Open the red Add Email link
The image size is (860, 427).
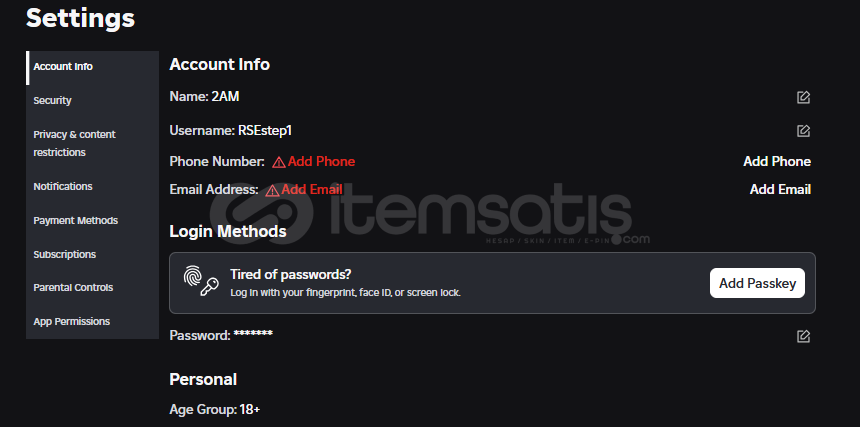[x=312, y=190]
